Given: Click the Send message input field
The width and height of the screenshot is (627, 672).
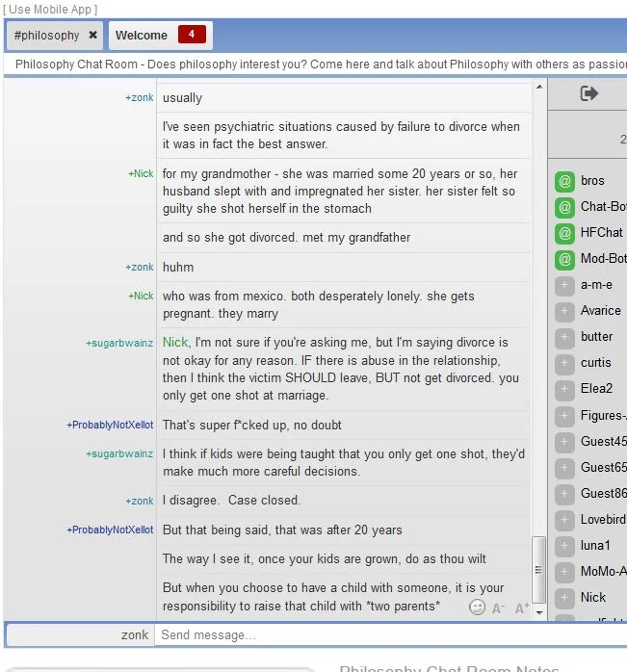Looking at the screenshot, I should [x=390, y=634].
